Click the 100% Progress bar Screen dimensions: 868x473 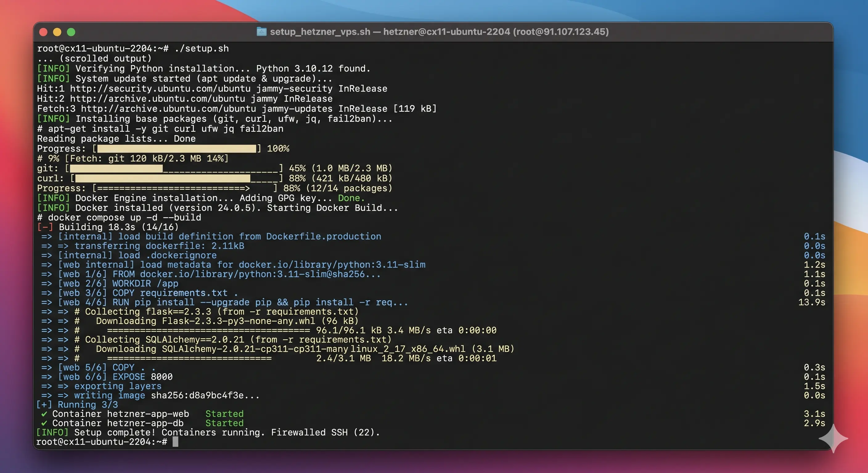pos(177,148)
